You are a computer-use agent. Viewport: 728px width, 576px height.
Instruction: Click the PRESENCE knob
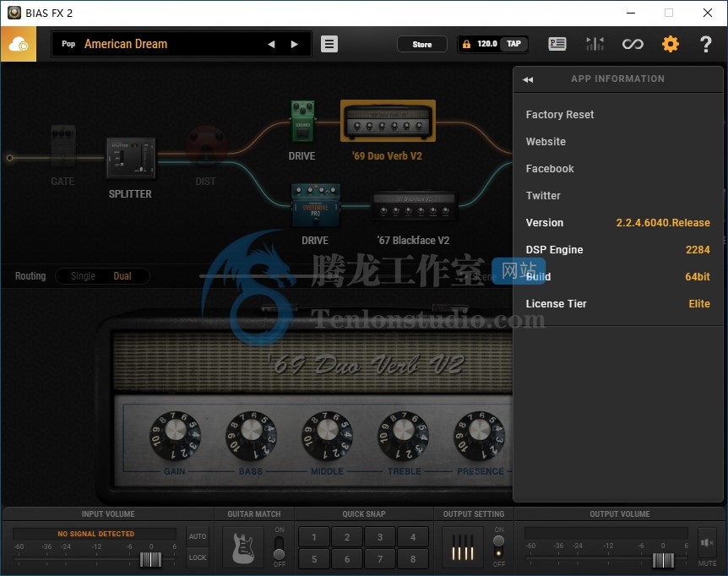[x=479, y=436]
